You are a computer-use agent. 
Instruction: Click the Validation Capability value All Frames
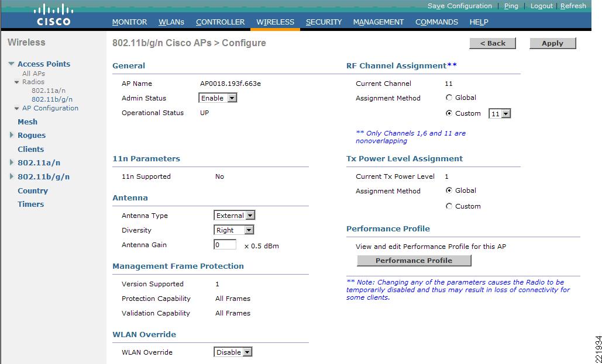tap(233, 313)
